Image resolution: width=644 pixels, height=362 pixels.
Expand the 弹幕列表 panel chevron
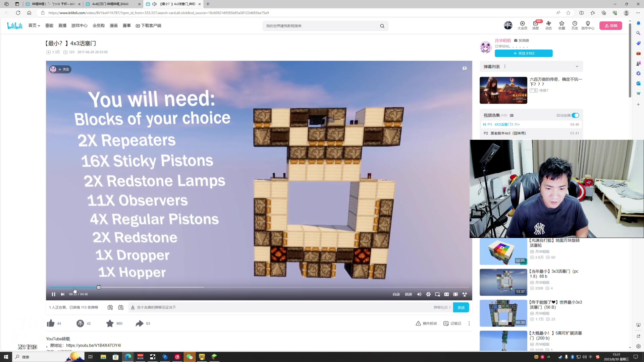point(577,66)
